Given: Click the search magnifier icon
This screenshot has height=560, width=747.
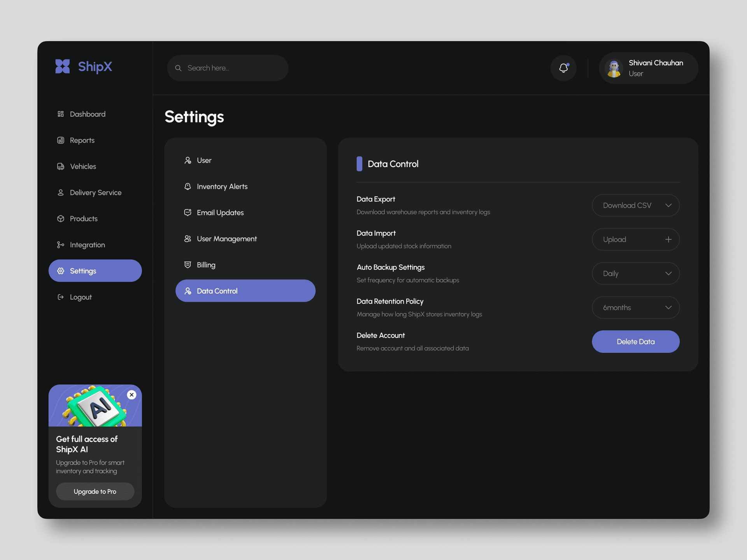Looking at the screenshot, I should pyautogui.click(x=178, y=68).
